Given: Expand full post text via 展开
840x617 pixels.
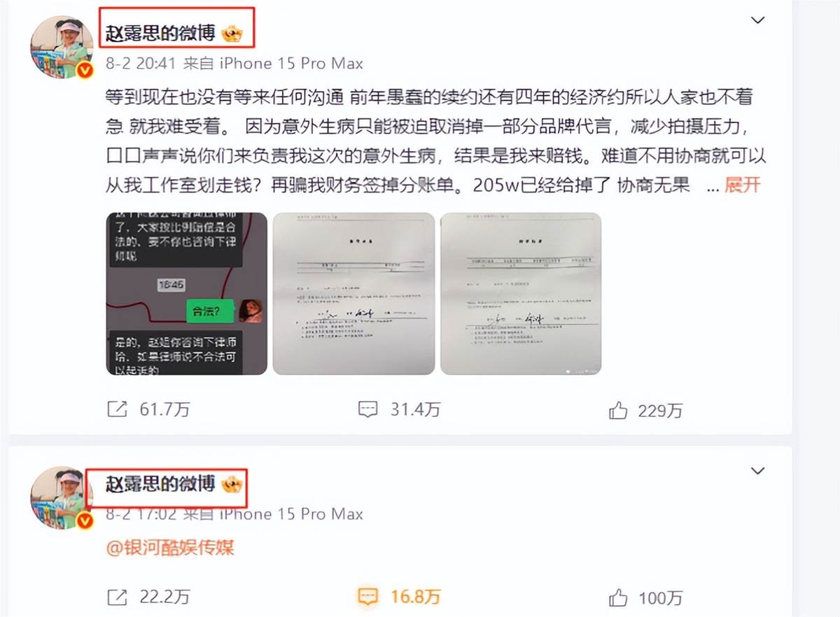Looking at the screenshot, I should click(x=742, y=185).
